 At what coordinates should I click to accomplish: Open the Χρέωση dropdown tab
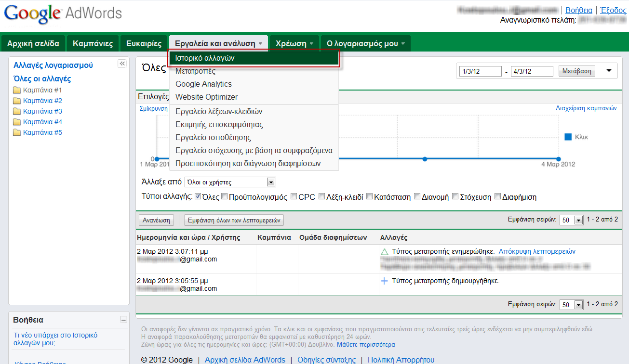pyautogui.click(x=294, y=43)
